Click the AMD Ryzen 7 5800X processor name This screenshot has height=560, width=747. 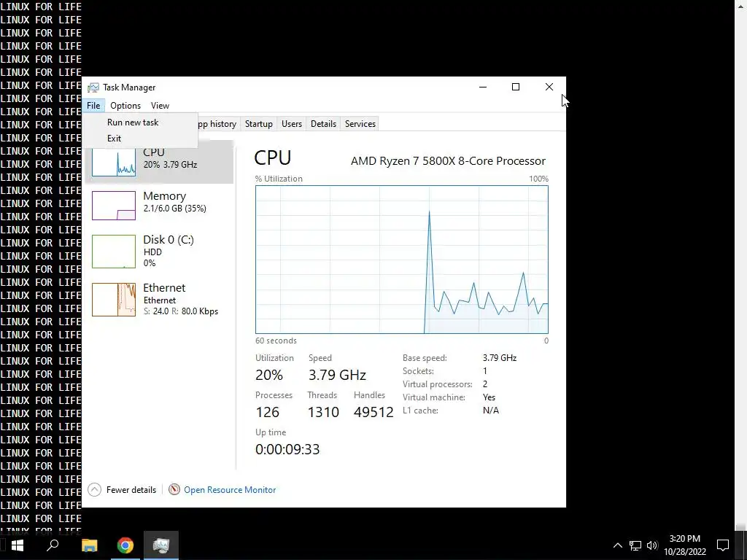click(449, 161)
